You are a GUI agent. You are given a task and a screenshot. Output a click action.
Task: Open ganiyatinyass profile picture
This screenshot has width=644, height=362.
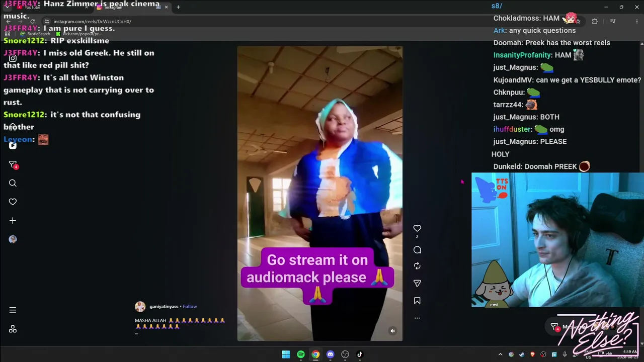140,307
